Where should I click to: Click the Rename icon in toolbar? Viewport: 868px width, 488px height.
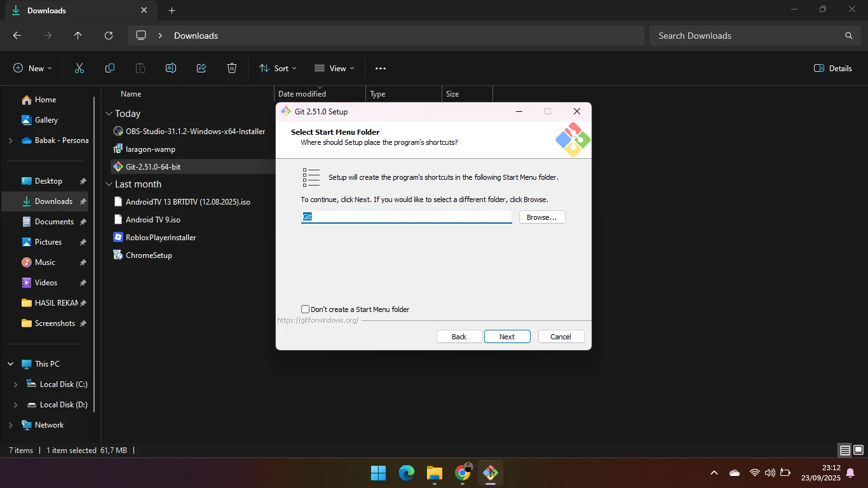171,69
